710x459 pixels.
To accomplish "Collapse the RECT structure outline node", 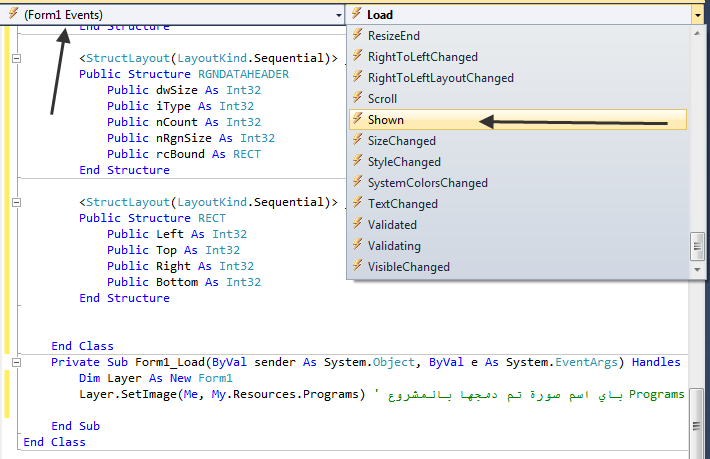I will [x=17, y=203].
